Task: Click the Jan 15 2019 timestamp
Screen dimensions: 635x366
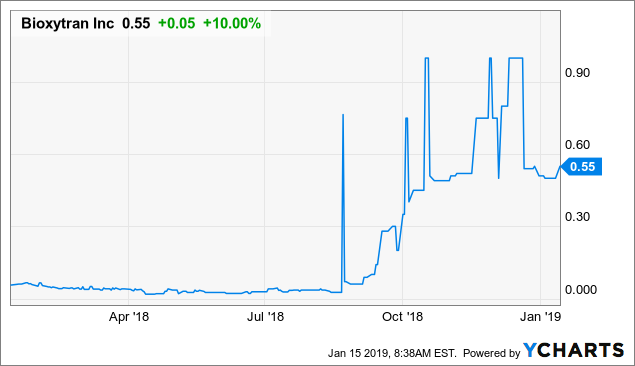Action: (x=392, y=353)
